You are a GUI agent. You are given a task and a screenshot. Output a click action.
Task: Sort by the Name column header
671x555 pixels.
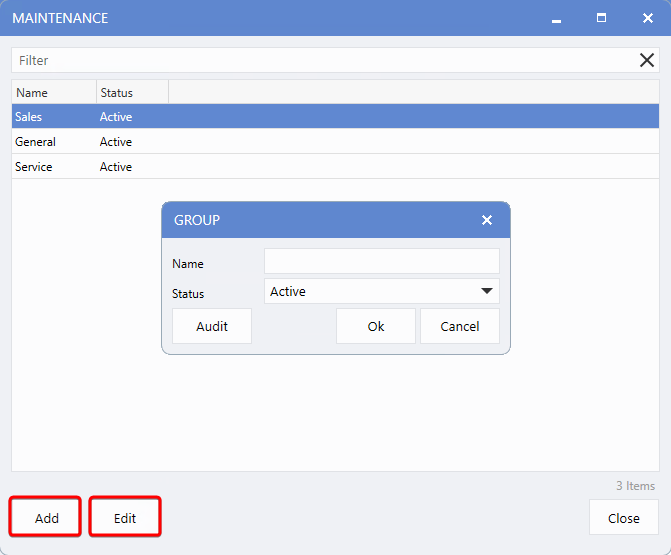pyautogui.click(x=54, y=93)
